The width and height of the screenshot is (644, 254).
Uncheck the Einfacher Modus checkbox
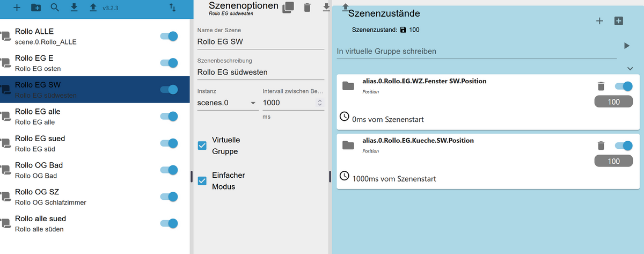tap(202, 181)
